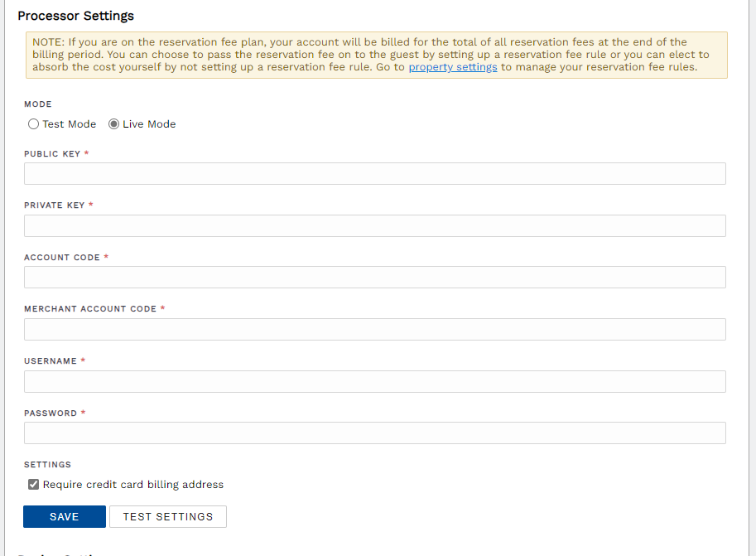Uncheck Require credit card billing address
The width and height of the screenshot is (756, 556).
point(33,484)
